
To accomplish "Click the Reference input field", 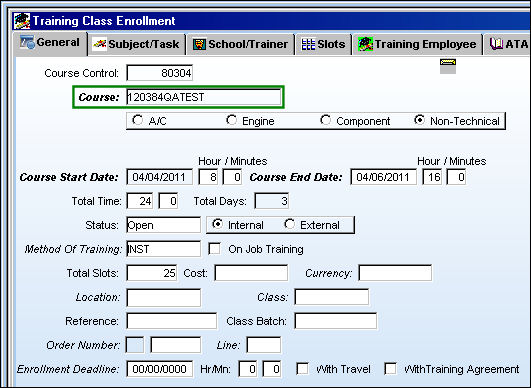I will 172,321.
